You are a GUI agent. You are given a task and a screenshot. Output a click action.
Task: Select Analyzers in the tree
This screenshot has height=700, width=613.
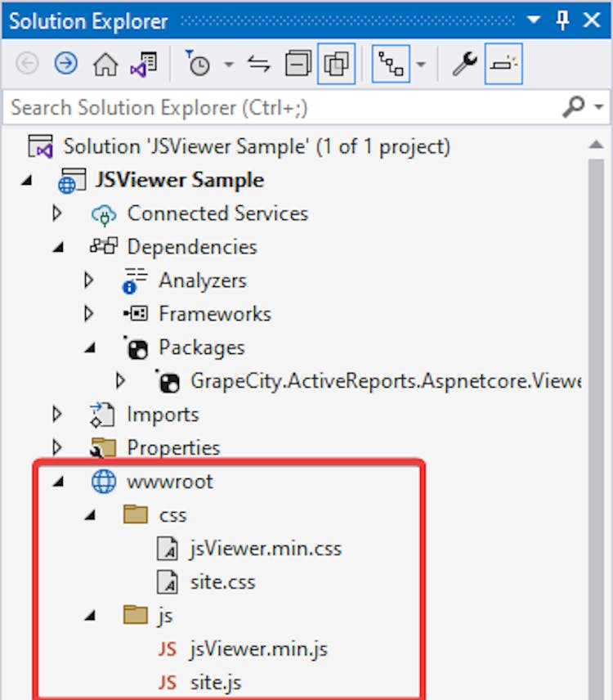pyautogui.click(x=202, y=280)
